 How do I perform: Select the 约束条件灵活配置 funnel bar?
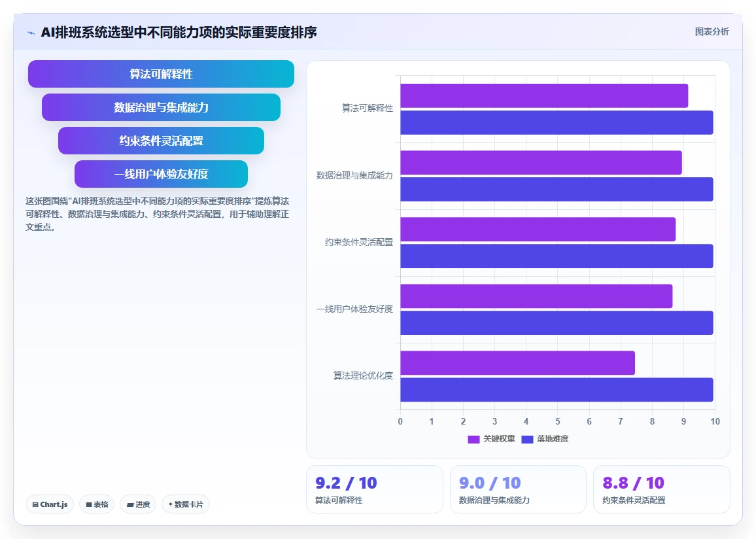(161, 140)
